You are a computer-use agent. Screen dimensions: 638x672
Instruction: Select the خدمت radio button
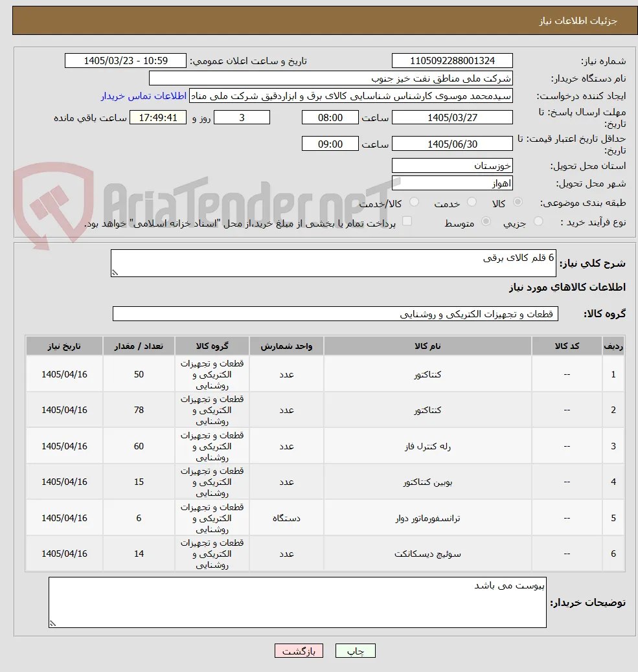[472, 202]
